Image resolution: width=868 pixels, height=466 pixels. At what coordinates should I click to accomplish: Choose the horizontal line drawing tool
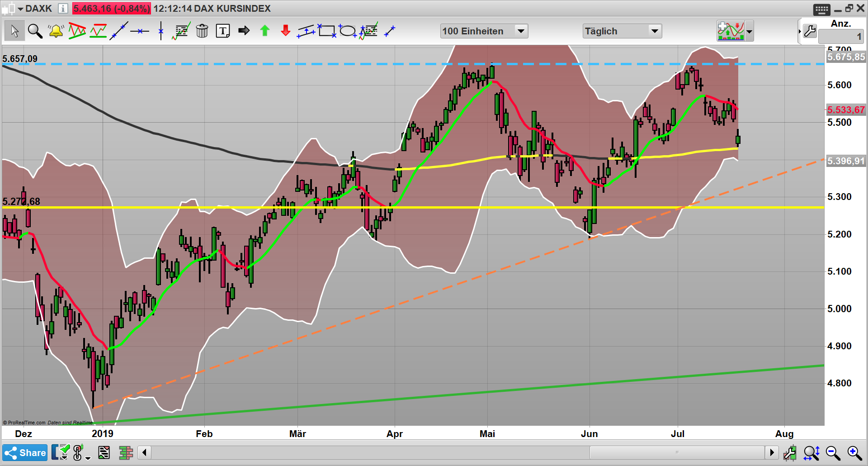point(140,31)
